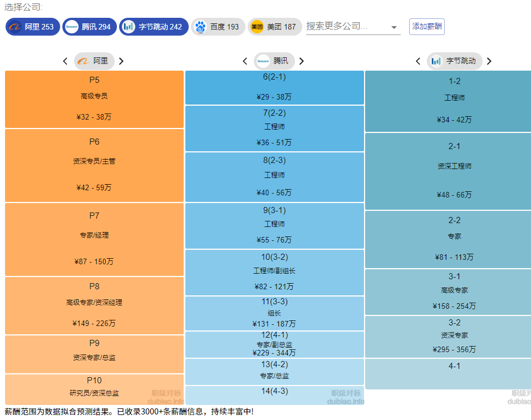This screenshot has width=531, height=420.
Task: Click the Tencent logo in 腾讯 294 chip
Action: tap(72, 27)
